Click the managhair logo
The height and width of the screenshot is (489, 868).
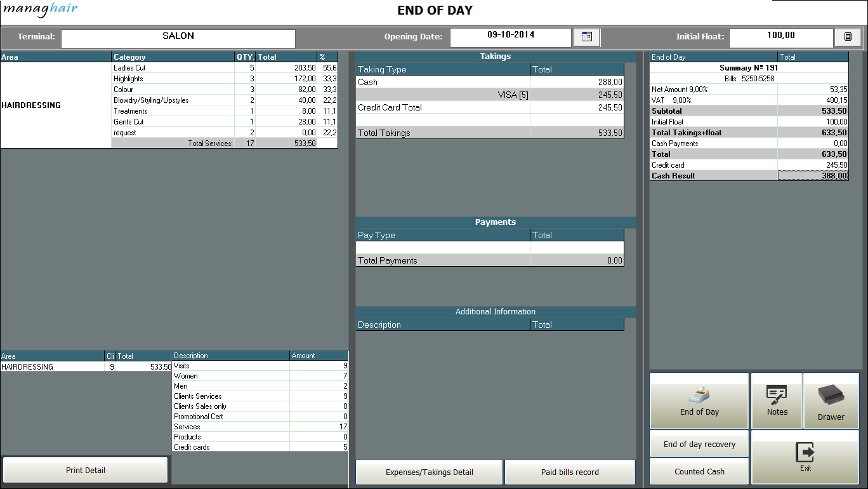point(41,10)
